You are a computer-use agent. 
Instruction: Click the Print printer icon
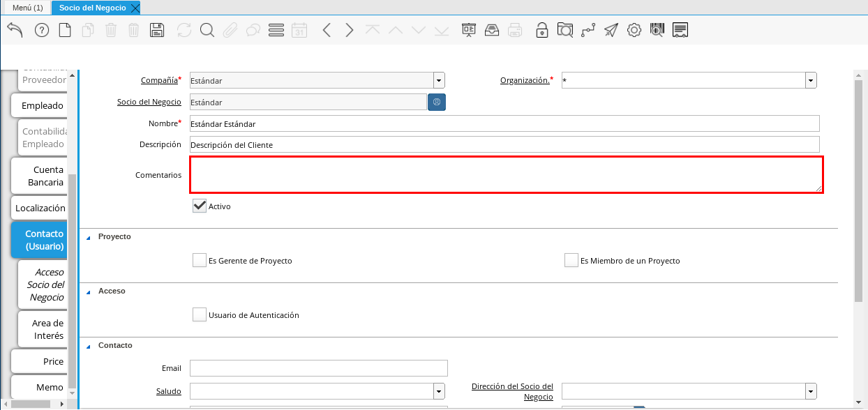[515, 30]
